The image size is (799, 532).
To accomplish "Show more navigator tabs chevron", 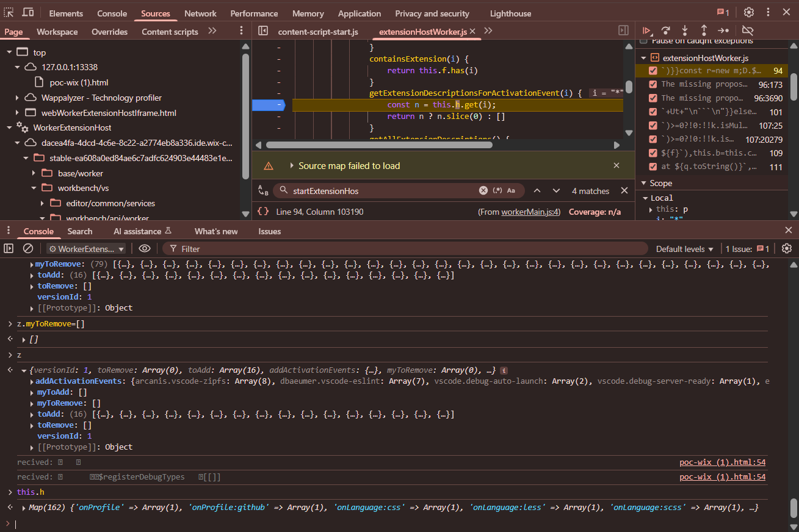I will 212,31.
